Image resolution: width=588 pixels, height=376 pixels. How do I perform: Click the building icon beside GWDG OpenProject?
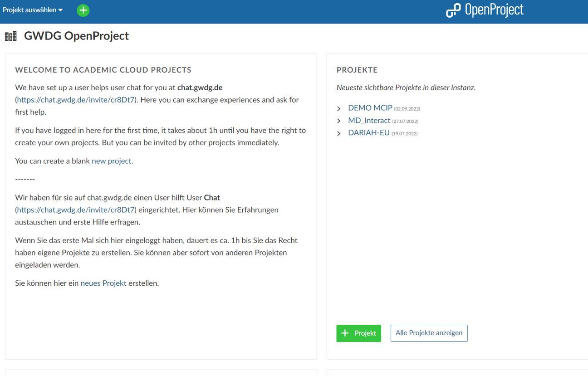[x=11, y=36]
